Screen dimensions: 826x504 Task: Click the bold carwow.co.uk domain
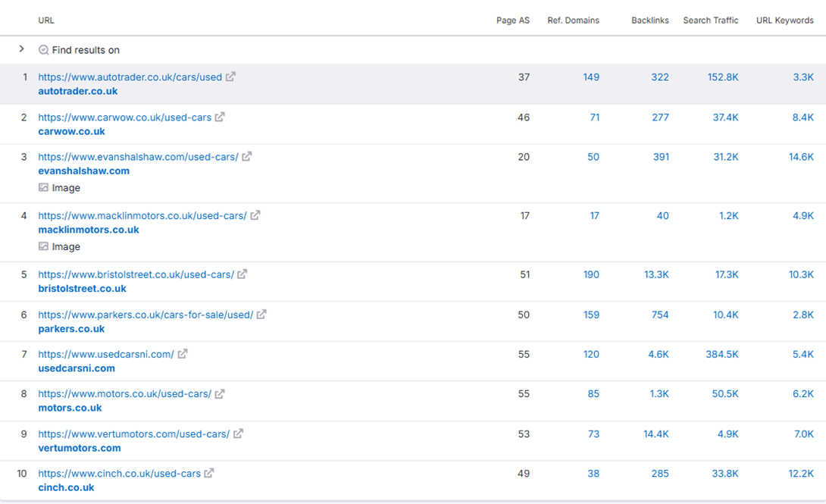[x=72, y=132]
